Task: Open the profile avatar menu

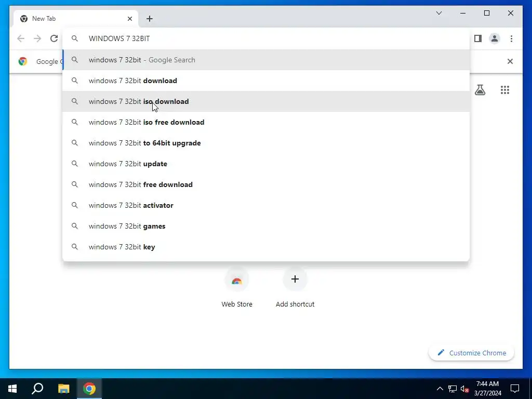Action: [495, 38]
